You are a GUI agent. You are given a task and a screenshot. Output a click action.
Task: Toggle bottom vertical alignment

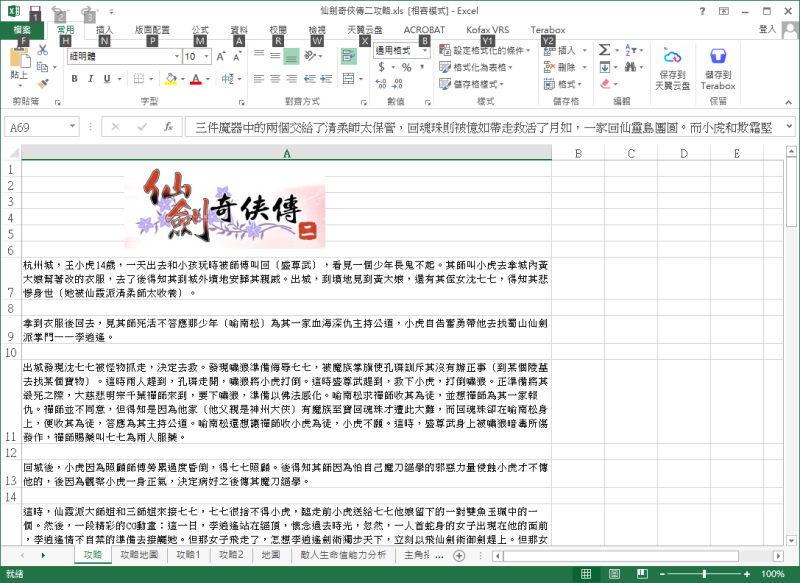(291, 56)
